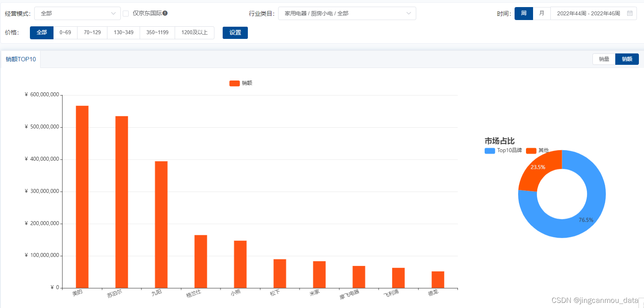The image size is (644, 308).
Task: Switch chart to 销量 view
Action: pos(604,59)
